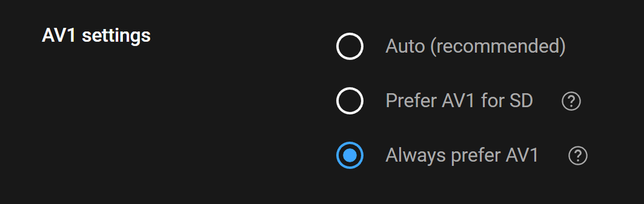Screen dimensions: 644x204
Task: Select the Auto (recommended) radio button
Action: click(x=350, y=47)
